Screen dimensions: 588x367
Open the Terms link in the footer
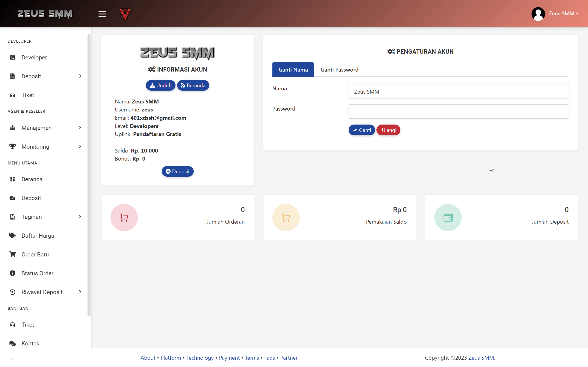tap(252, 358)
